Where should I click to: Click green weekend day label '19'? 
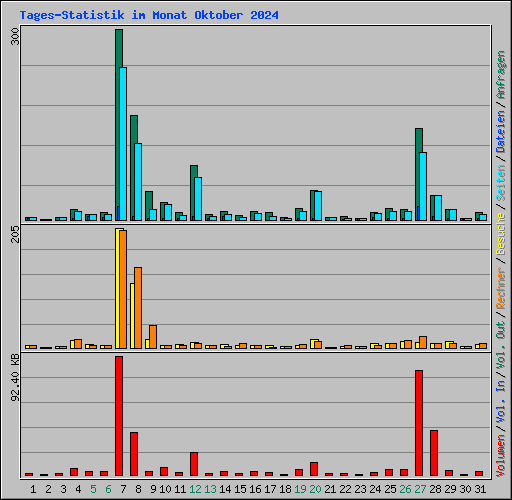[300, 489]
